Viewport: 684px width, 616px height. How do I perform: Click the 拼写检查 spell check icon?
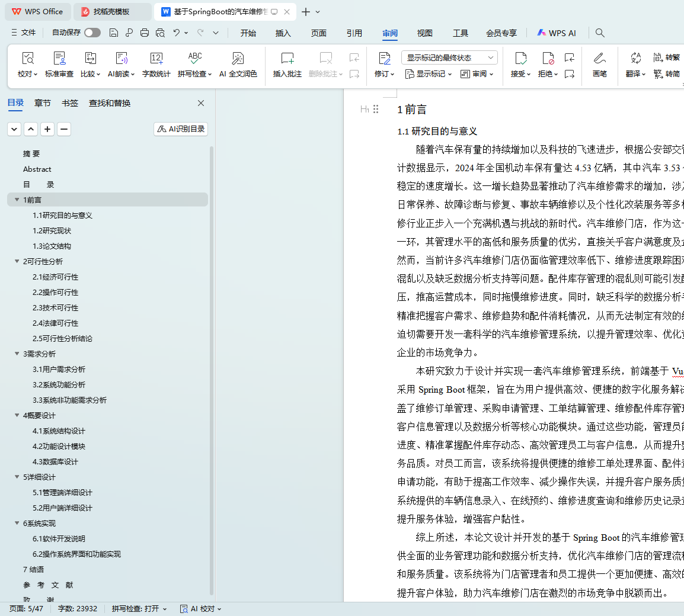point(194,59)
